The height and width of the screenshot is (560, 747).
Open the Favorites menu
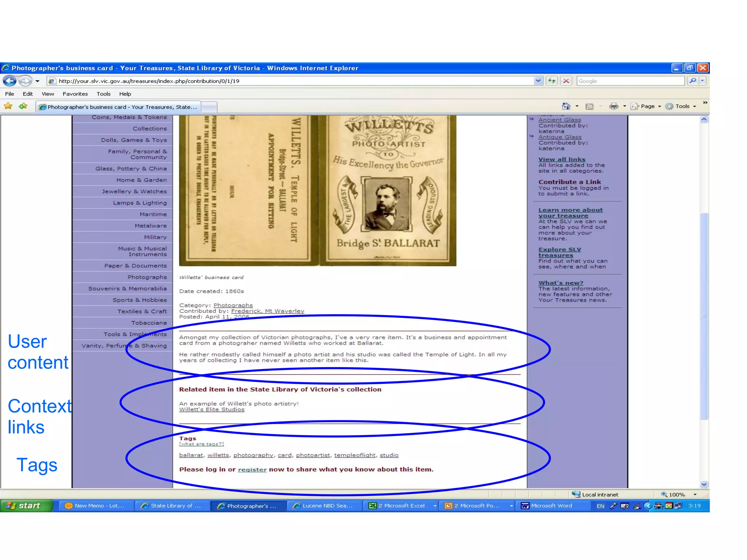(x=75, y=94)
